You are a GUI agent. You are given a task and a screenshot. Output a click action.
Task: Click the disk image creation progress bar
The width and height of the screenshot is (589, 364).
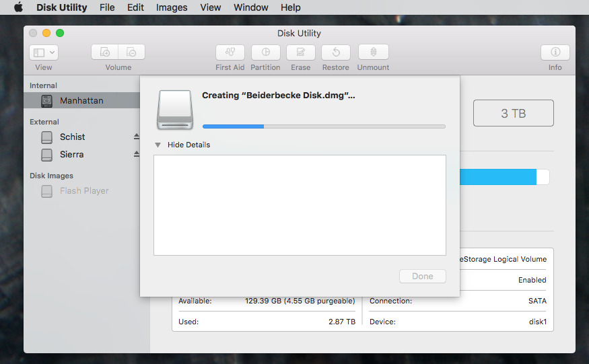click(324, 126)
